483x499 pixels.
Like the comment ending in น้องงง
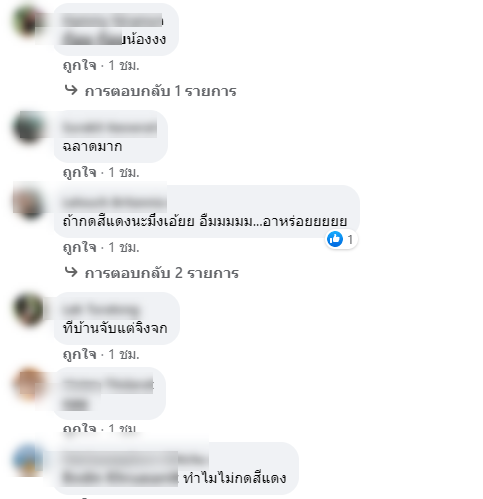(80, 65)
